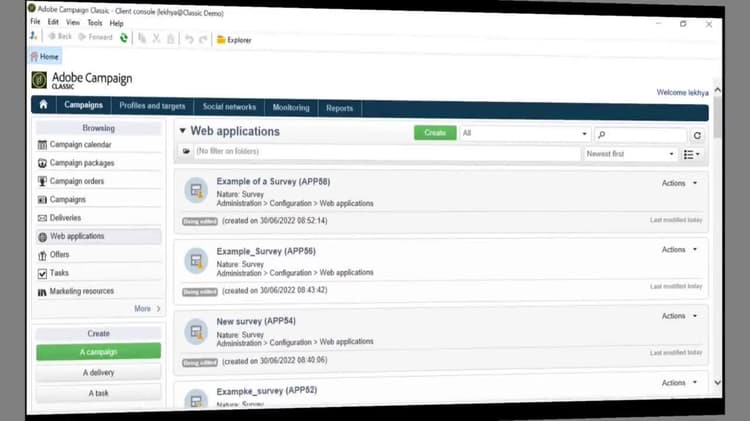Open the Edit menu
The width and height of the screenshot is (750, 421).
click(53, 22)
